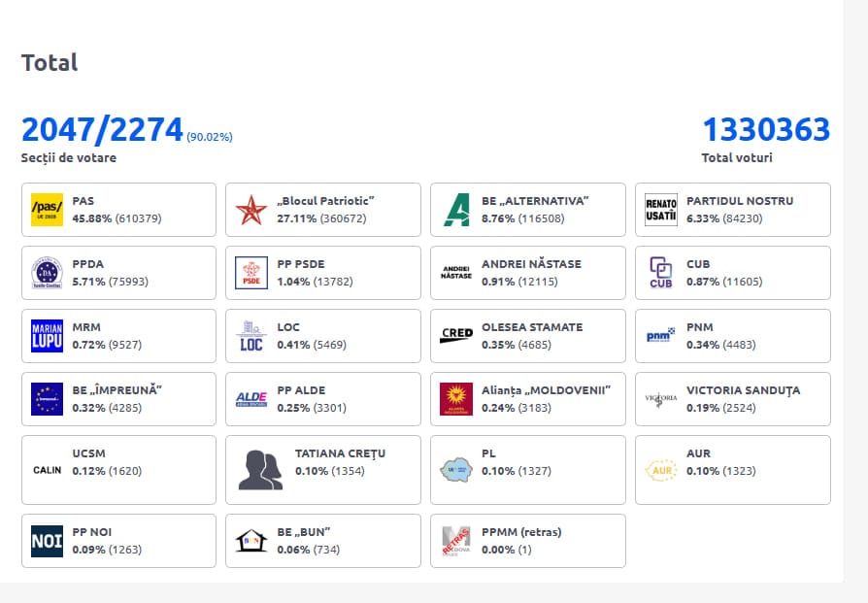Click the Total heading
Image resolution: width=868 pixels, height=603 pixels.
50,62
